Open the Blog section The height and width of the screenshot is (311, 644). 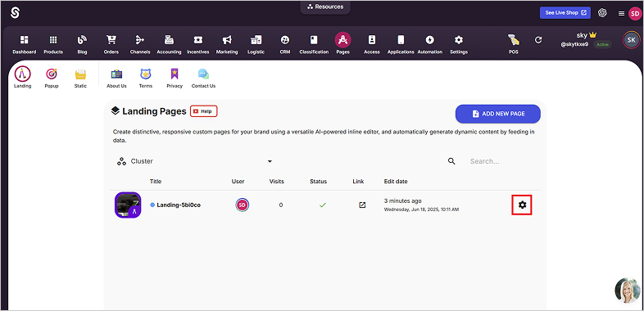click(82, 44)
